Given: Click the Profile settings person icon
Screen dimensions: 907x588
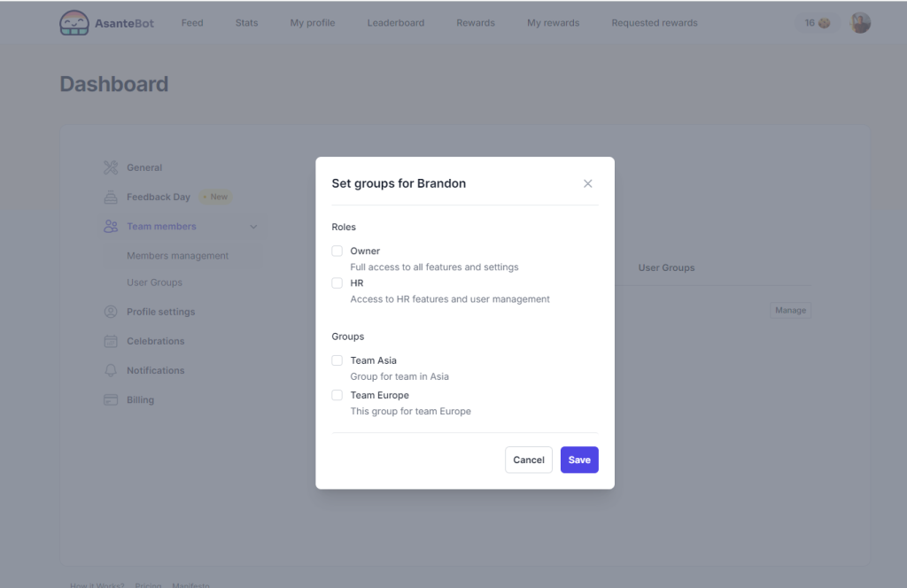Looking at the screenshot, I should pos(111,312).
